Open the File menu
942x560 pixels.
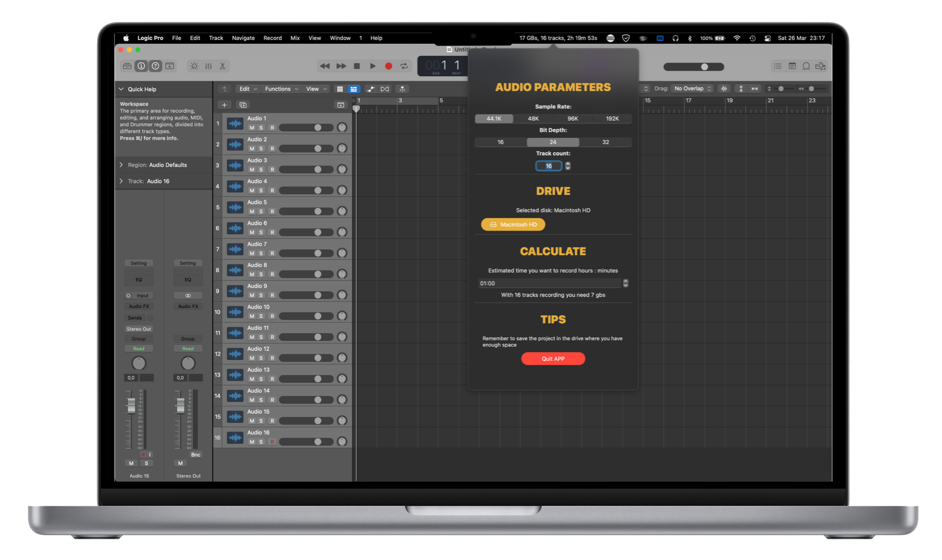point(176,38)
